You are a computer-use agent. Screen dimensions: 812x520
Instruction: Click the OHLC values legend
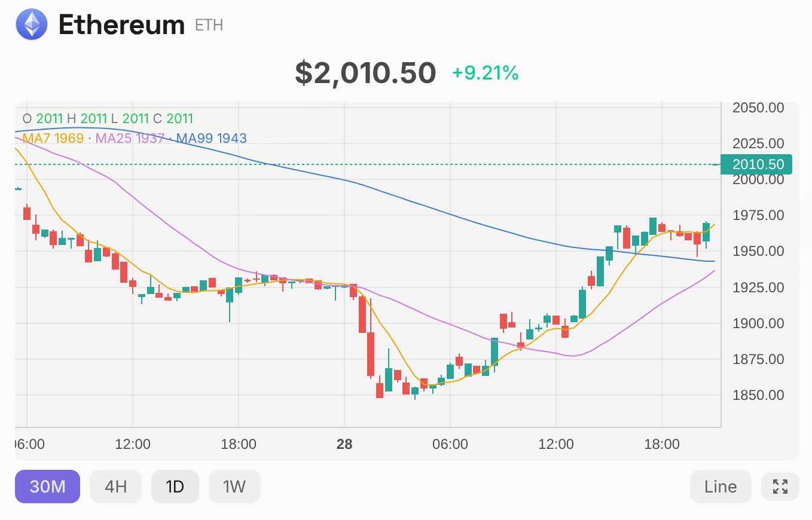pyautogui.click(x=108, y=119)
